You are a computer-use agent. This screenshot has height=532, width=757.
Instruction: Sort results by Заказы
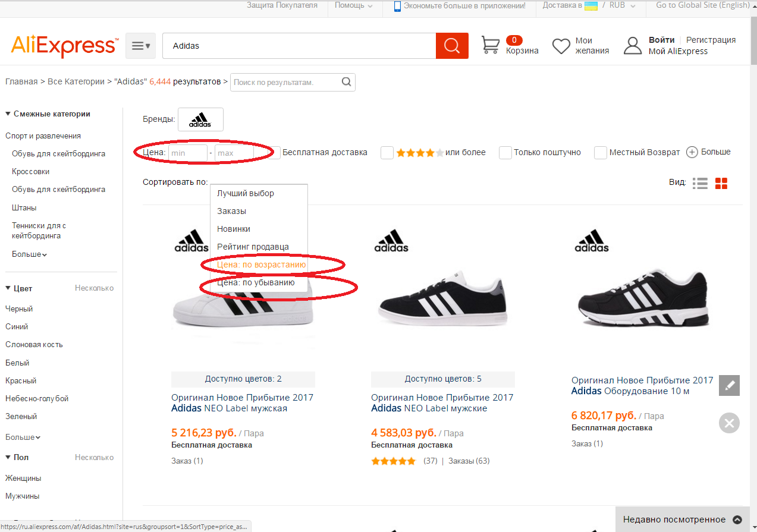pos(231,211)
